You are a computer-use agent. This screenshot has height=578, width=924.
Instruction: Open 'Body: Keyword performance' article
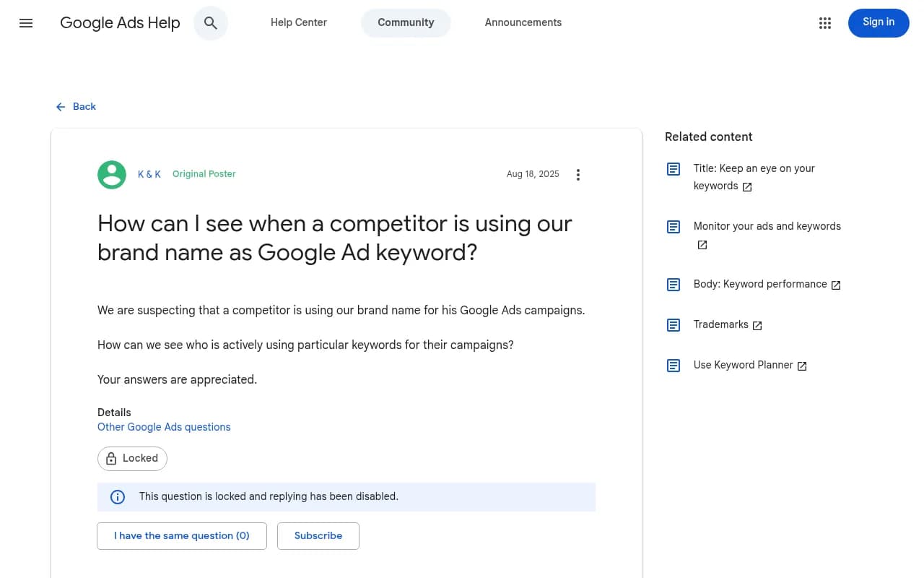(x=760, y=285)
